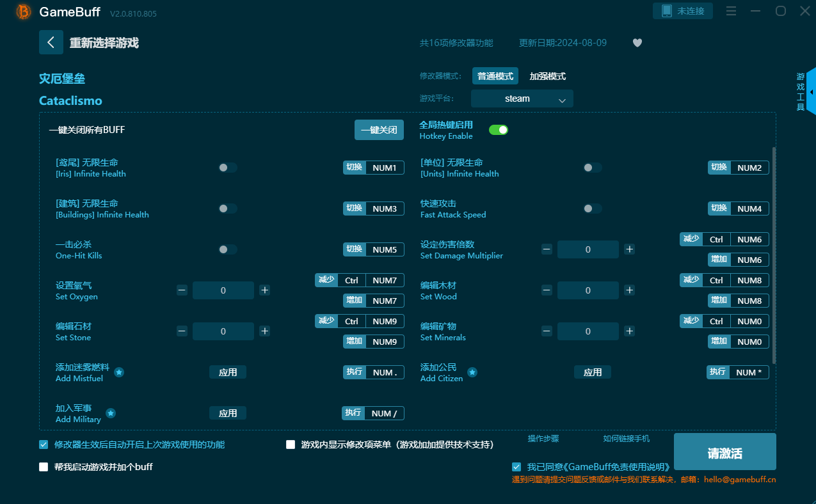Decrease the Set Minerals value with minus
The image size is (816, 504).
coord(547,331)
